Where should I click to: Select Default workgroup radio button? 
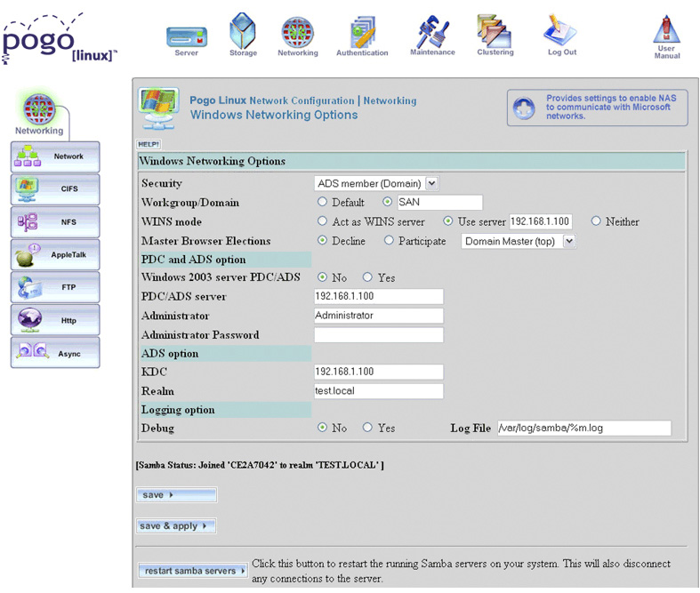click(x=322, y=202)
